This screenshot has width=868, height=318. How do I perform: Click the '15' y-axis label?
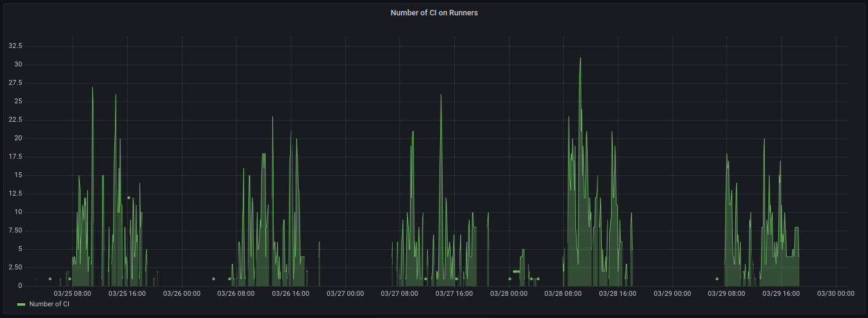point(18,175)
